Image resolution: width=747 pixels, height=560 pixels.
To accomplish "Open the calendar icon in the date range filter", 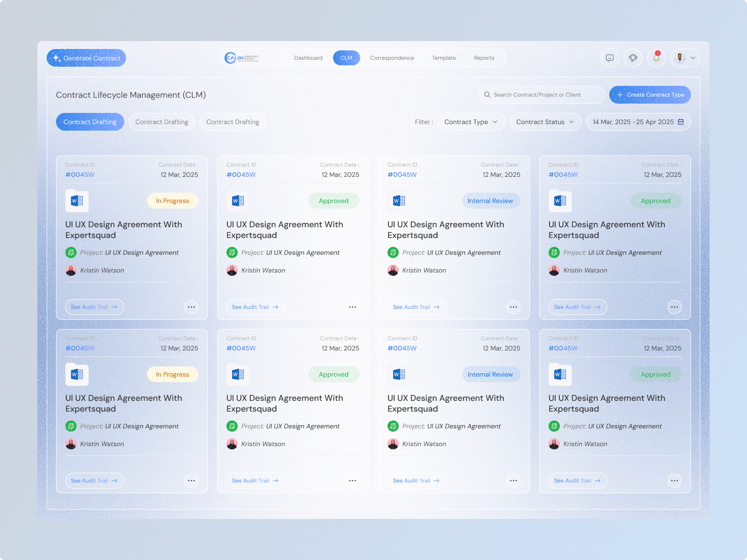I will (x=681, y=122).
